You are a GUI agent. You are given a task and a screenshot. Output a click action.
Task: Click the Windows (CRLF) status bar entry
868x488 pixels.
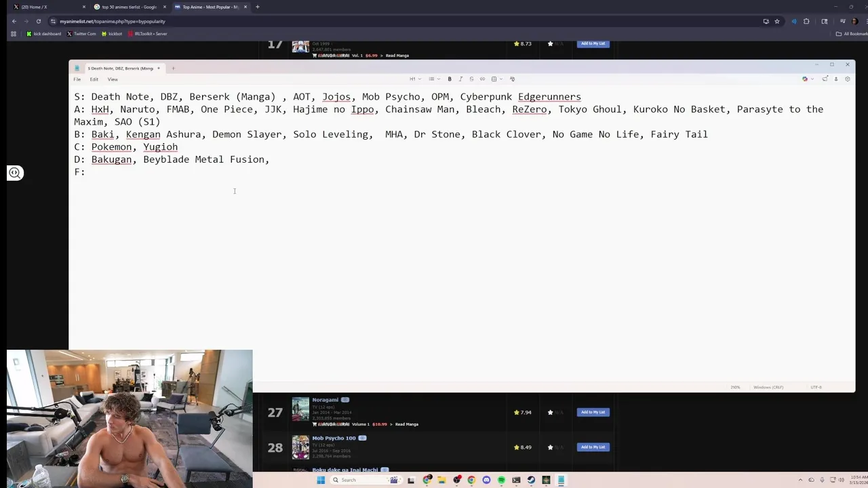(768, 387)
